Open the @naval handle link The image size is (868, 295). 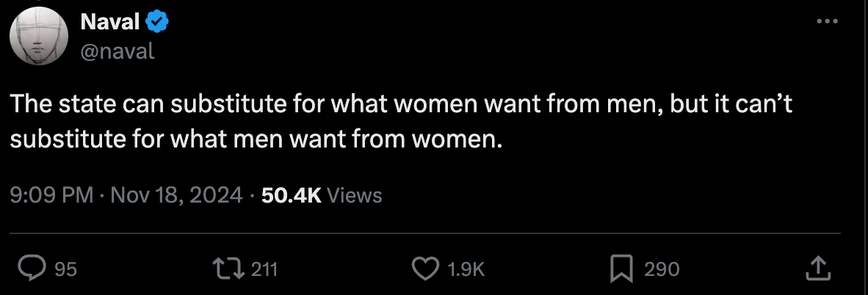click(116, 51)
